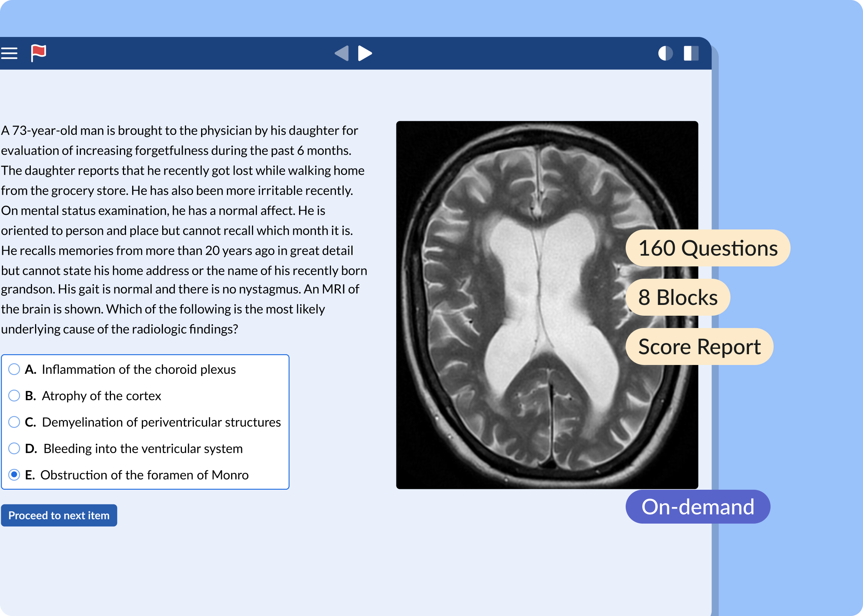
Task: Click the 8 Blocks badge
Action: 678,297
